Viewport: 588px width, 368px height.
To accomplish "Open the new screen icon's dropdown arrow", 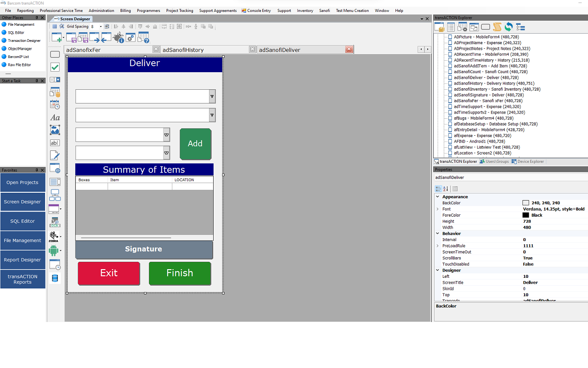I will click(63, 38).
